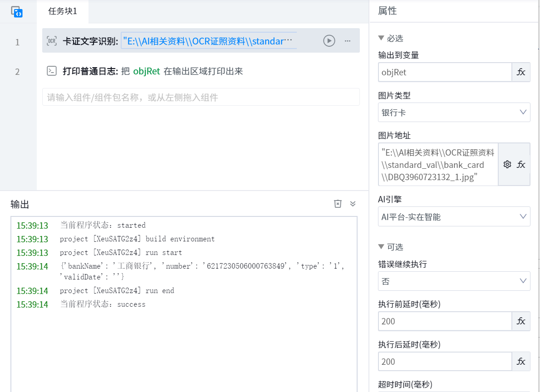This screenshot has height=392, width=540.
Task: Run the card OCR step with play button
Action: pyautogui.click(x=329, y=41)
